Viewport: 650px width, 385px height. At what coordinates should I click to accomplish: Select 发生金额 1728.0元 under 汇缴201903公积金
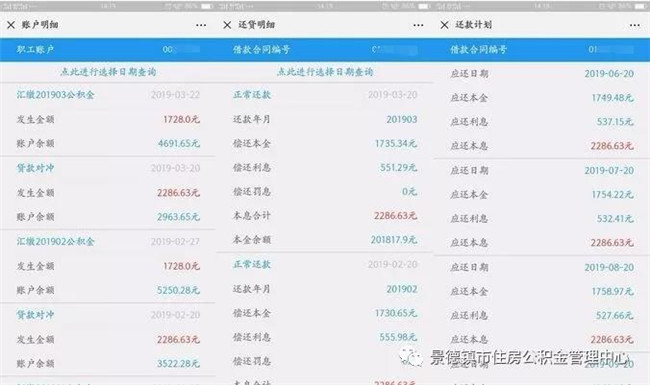click(182, 119)
